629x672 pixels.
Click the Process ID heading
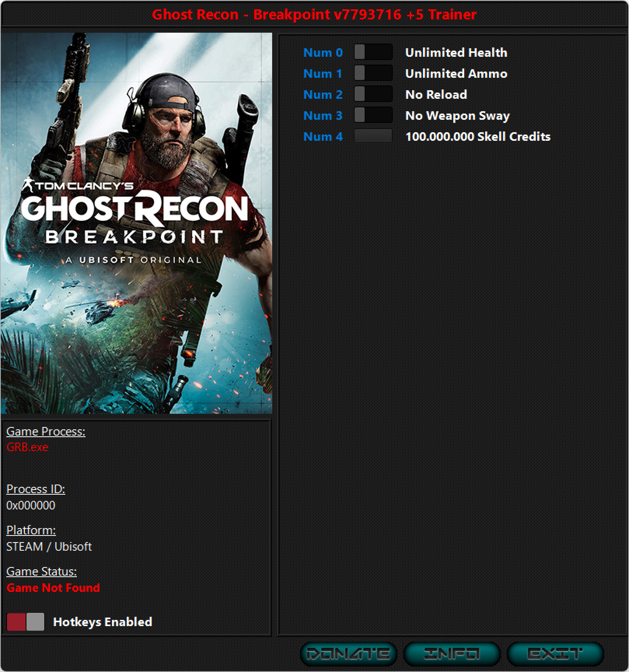36,489
